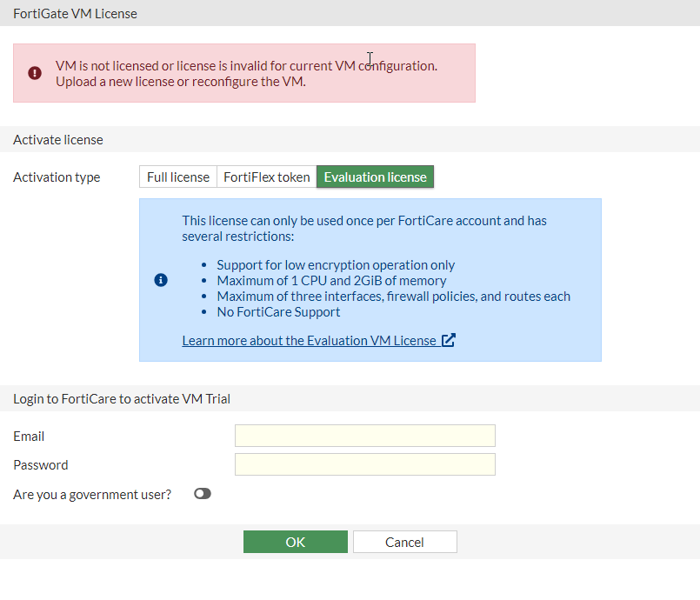
Task: Click the once per FortiCare account sentence
Action: coord(364,228)
